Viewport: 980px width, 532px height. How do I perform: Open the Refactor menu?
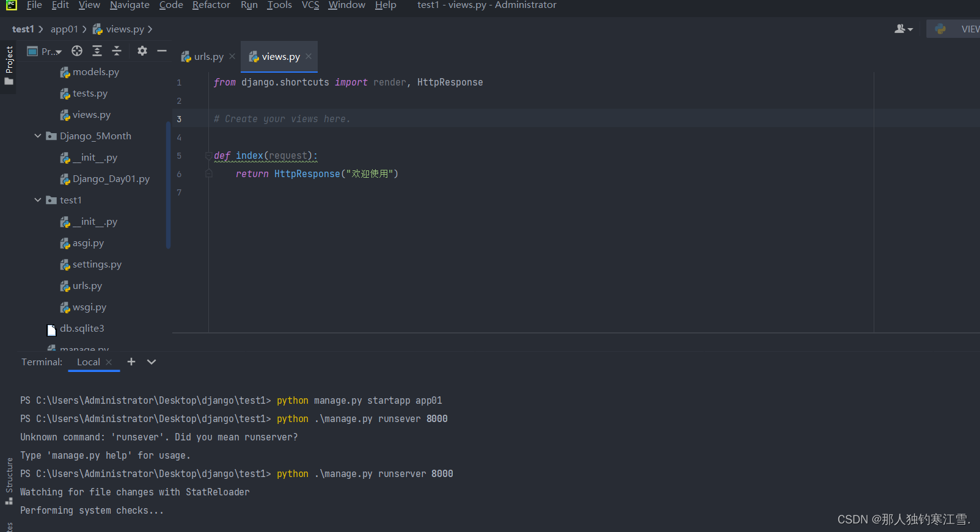click(211, 5)
